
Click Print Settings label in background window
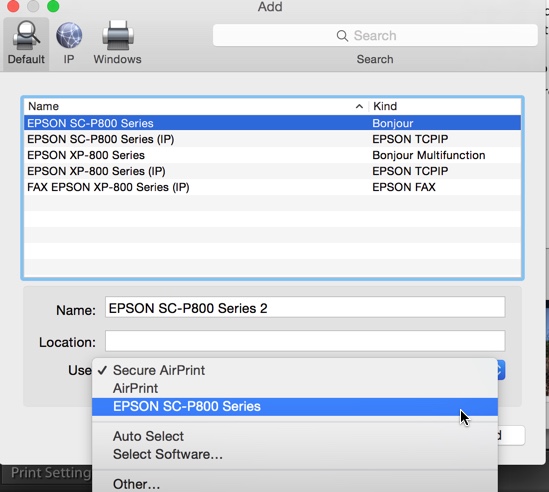coord(50,473)
